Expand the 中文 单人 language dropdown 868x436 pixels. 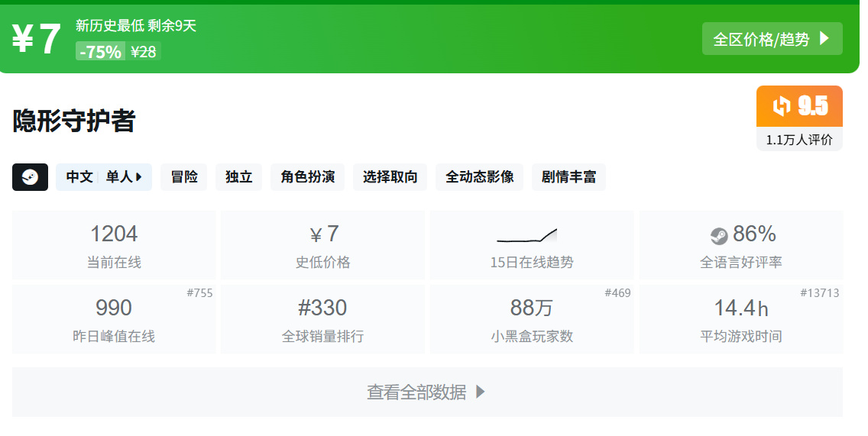point(103,177)
